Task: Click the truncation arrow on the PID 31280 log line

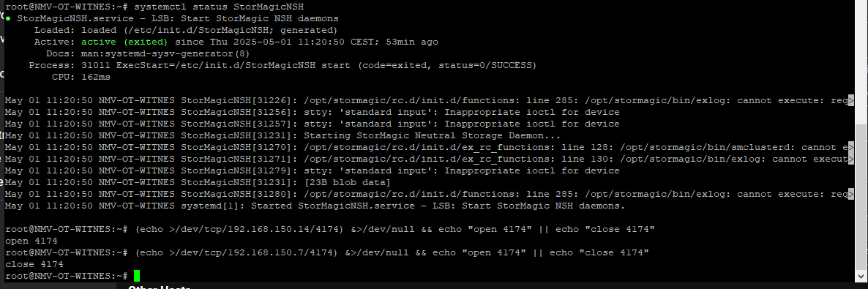Action: click(x=851, y=195)
